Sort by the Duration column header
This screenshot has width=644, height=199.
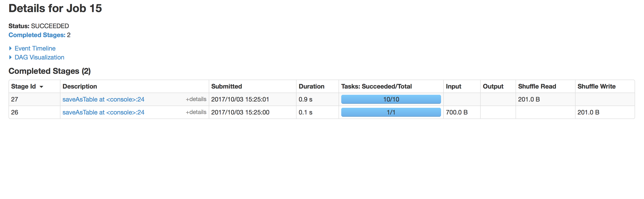(311, 86)
